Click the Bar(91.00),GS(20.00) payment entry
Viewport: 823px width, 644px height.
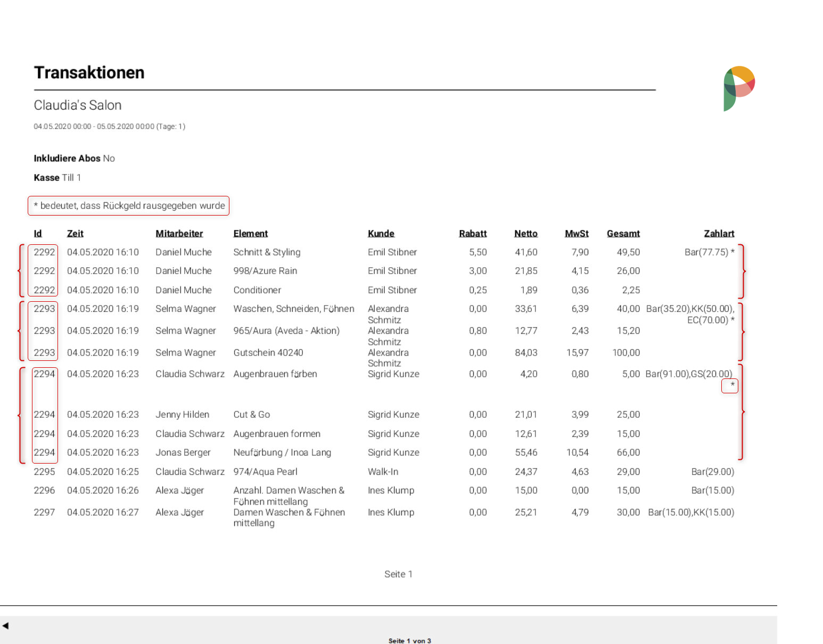pyautogui.click(x=690, y=379)
